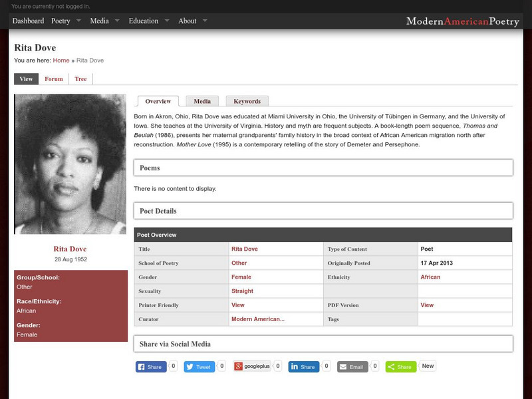Viewport: 532px width, 399px height.
Task: Share the page via Email button
Action: pyautogui.click(x=351, y=366)
